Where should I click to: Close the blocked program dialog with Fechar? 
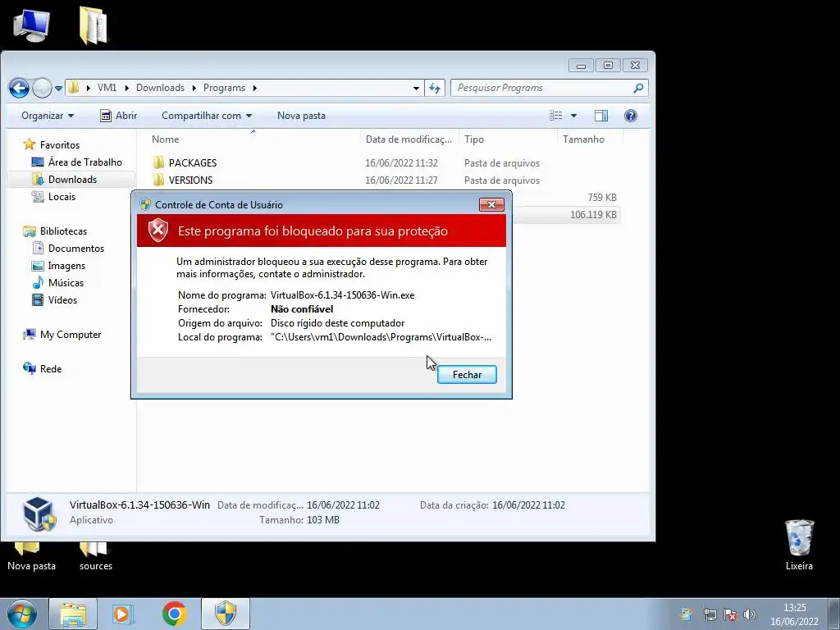point(467,374)
